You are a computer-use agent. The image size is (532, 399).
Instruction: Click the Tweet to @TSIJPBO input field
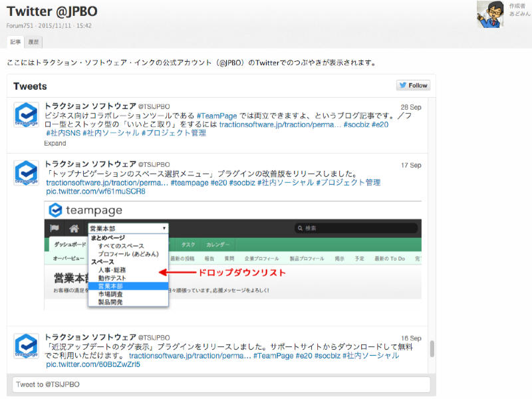coord(221,384)
